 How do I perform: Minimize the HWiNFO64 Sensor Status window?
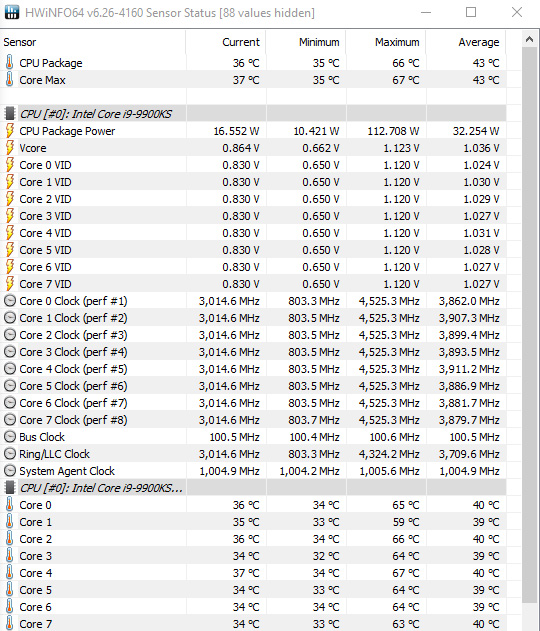tap(426, 12)
